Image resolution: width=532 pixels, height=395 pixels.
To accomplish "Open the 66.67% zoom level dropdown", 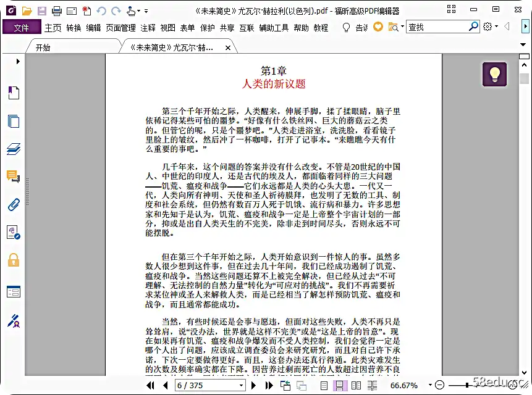I will 430,385.
